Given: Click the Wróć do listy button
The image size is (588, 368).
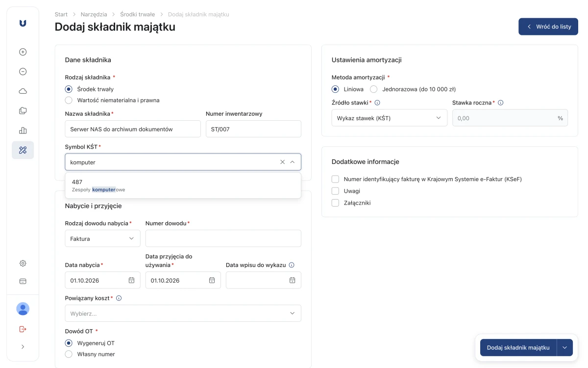Looking at the screenshot, I should [x=548, y=26].
